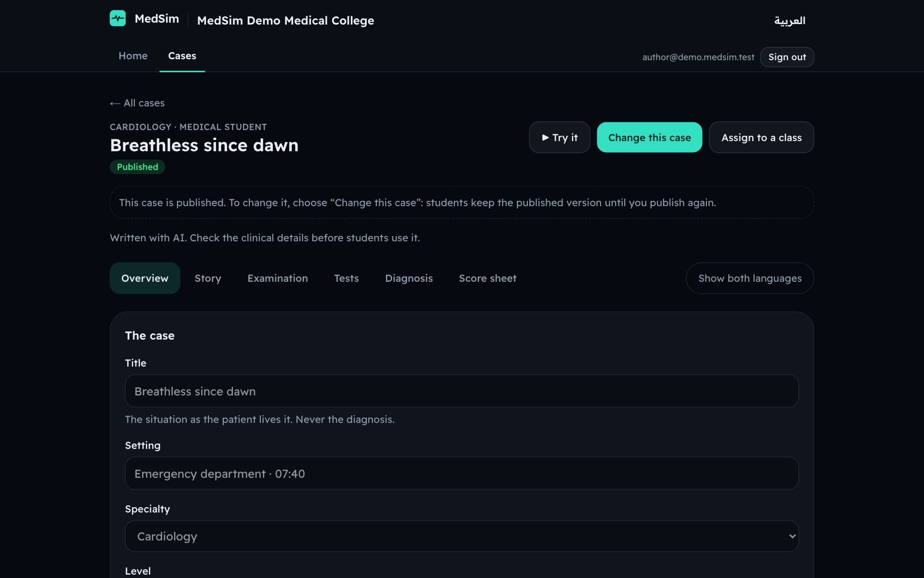This screenshot has width=924, height=578.
Task: Open the Story tab
Action: (208, 278)
